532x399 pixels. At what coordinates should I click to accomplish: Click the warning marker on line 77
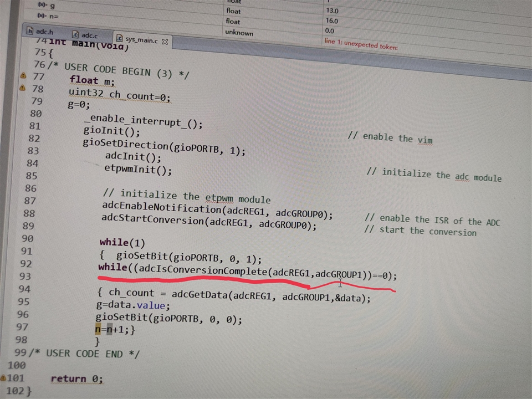23,75
